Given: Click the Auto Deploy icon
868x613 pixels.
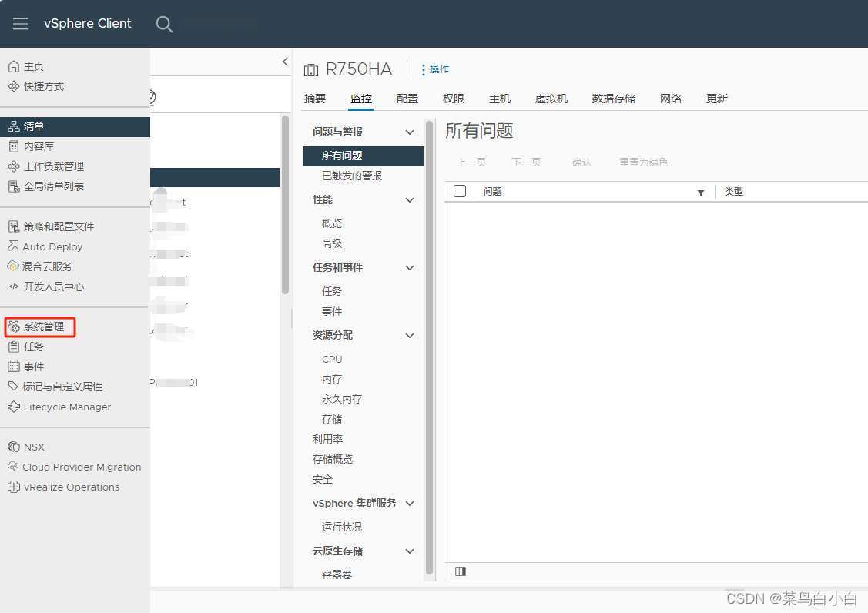Looking at the screenshot, I should tap(13, 246).
